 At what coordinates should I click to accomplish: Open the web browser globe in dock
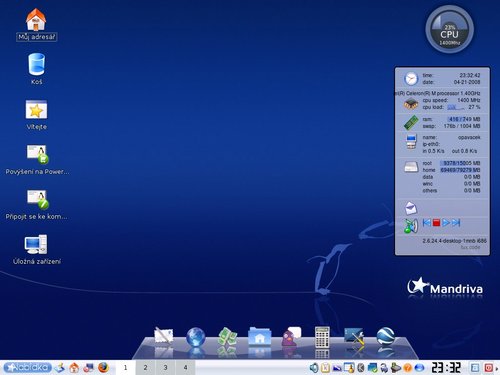(196, 337)
